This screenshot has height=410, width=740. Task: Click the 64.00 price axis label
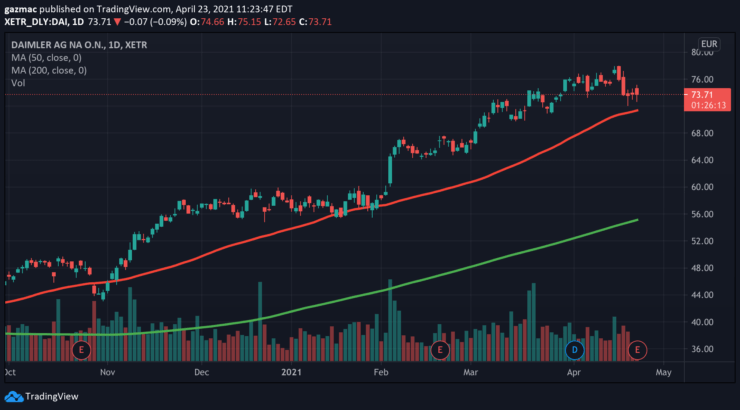tap(702, 160)
